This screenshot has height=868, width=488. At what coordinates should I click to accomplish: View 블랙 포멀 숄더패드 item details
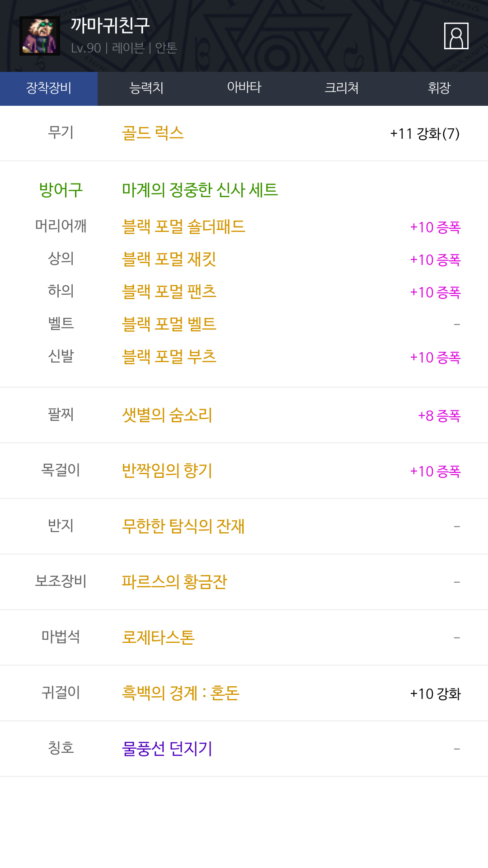pos(183,226)
